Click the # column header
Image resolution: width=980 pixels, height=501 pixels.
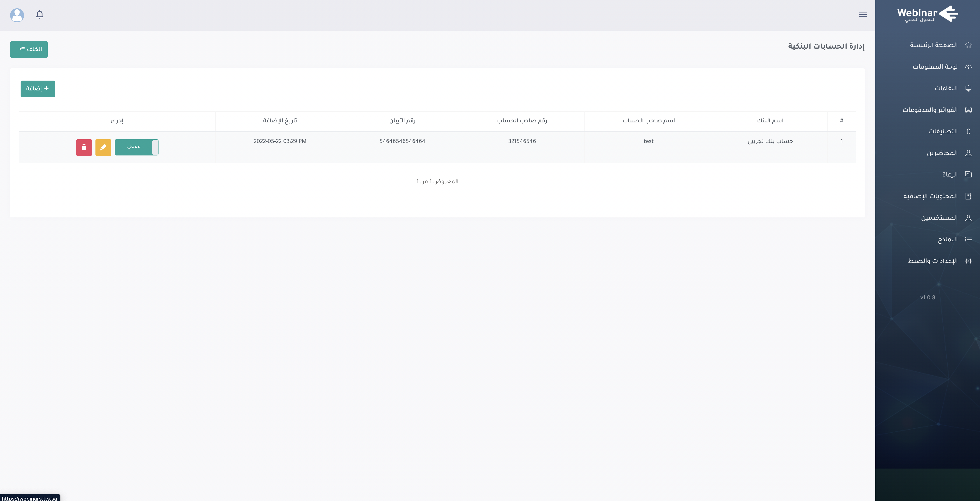coord(842,121)
